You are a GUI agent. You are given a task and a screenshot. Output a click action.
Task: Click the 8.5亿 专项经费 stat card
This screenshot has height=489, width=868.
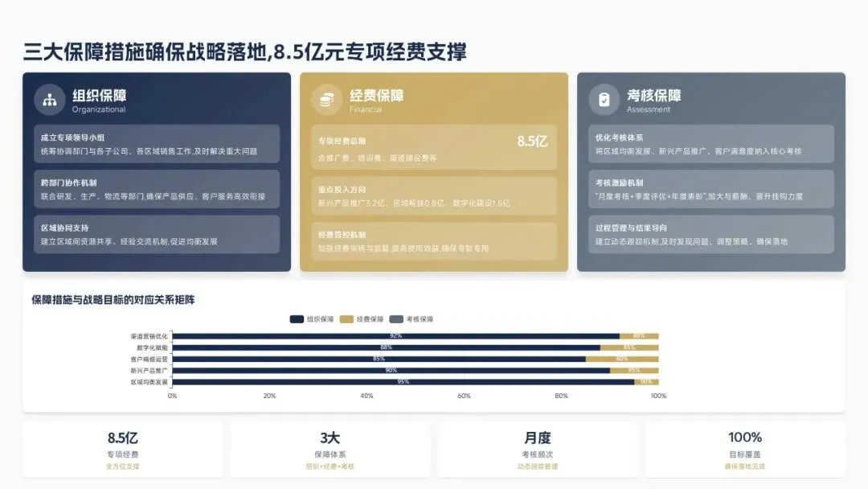coord(123,450)
